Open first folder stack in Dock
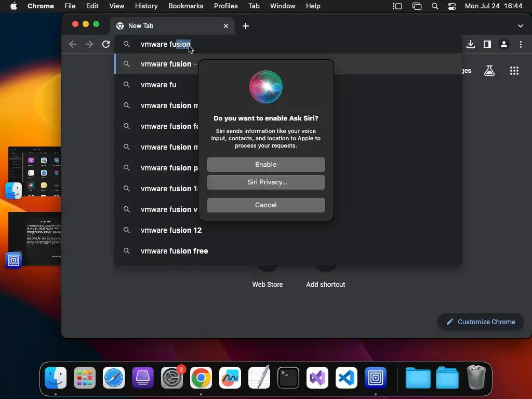This screenshot has width=532, height=399. (418, 378)
